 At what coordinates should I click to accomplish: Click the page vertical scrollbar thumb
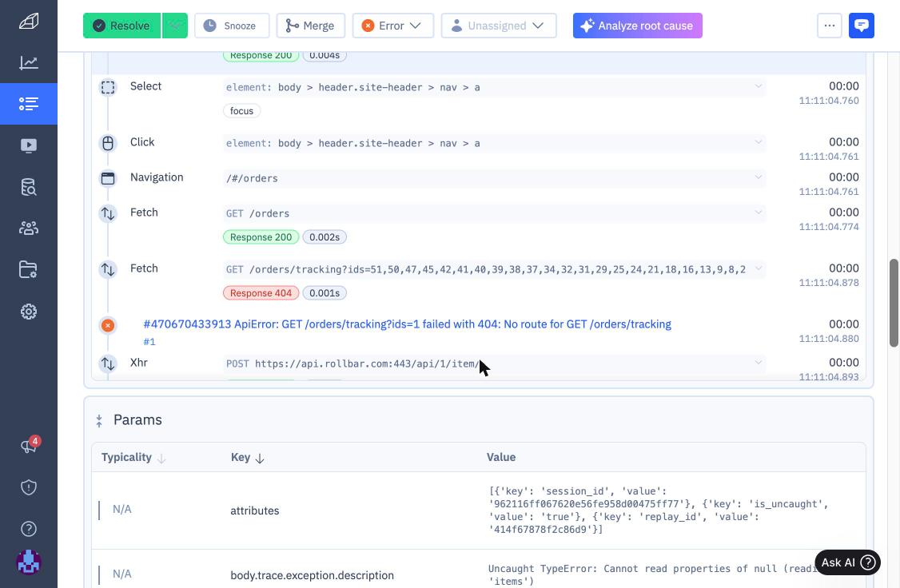point(894,303)
